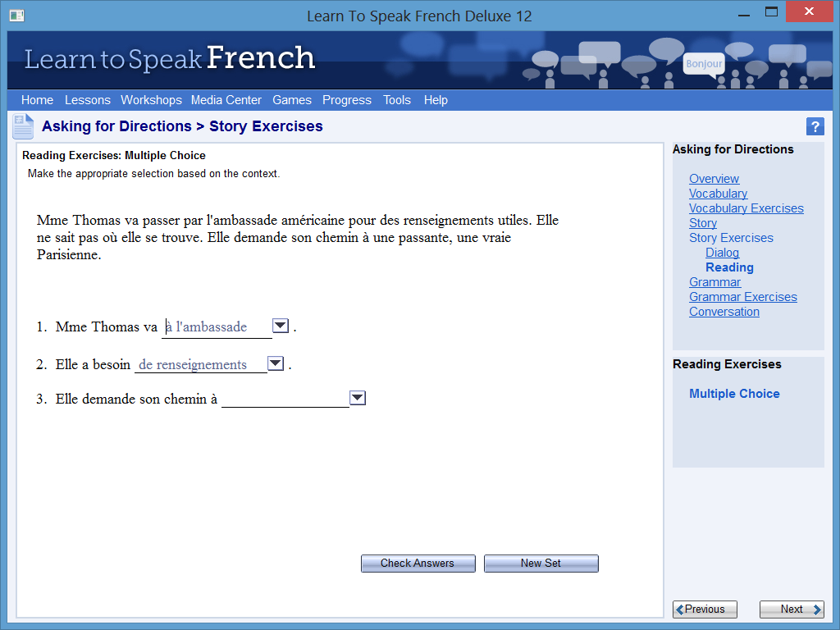Open the Tools menu
The height and width of the screenshot is (630, 840).
[x=397, y=100]
